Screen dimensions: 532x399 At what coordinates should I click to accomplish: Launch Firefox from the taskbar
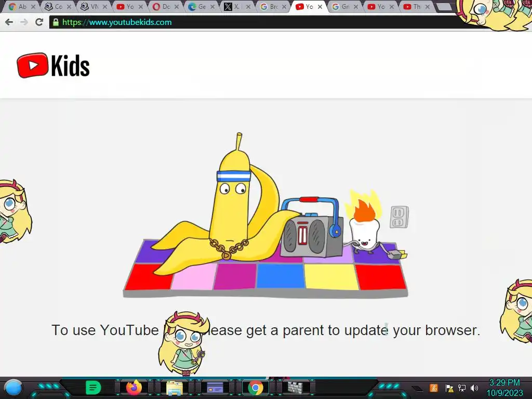coord(134,388)
